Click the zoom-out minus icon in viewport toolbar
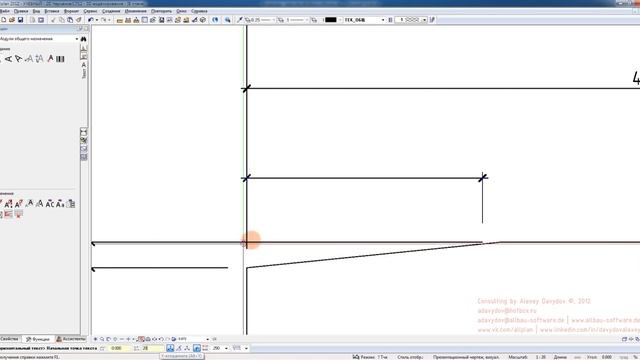Viewport: 640px width, 360px height. pyautogui.click(x=122, y=339)
